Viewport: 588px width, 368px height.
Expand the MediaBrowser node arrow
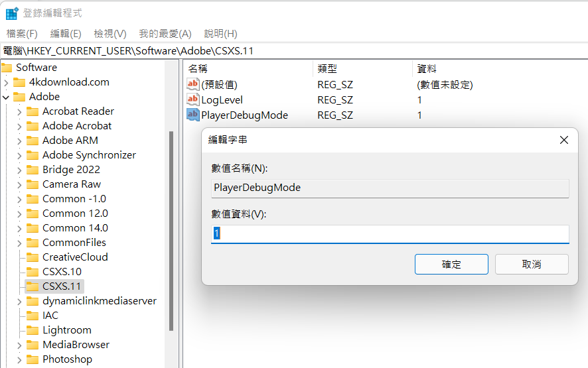[19, 345]
